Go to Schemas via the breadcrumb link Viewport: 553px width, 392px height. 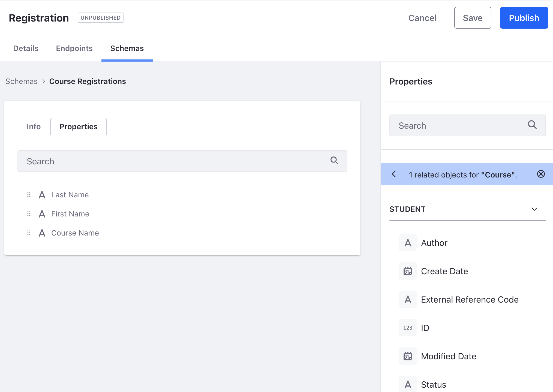tap(22, 81)
